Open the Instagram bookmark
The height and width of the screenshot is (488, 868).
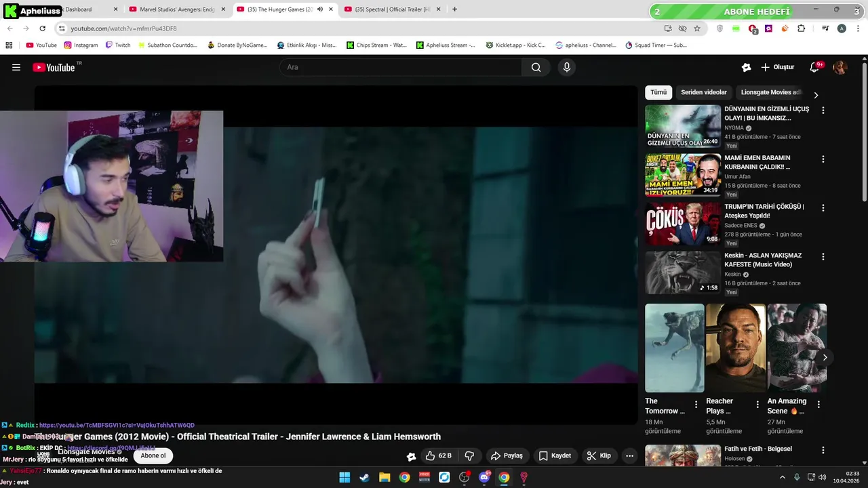pyautogui.click(x=81, y=45)
